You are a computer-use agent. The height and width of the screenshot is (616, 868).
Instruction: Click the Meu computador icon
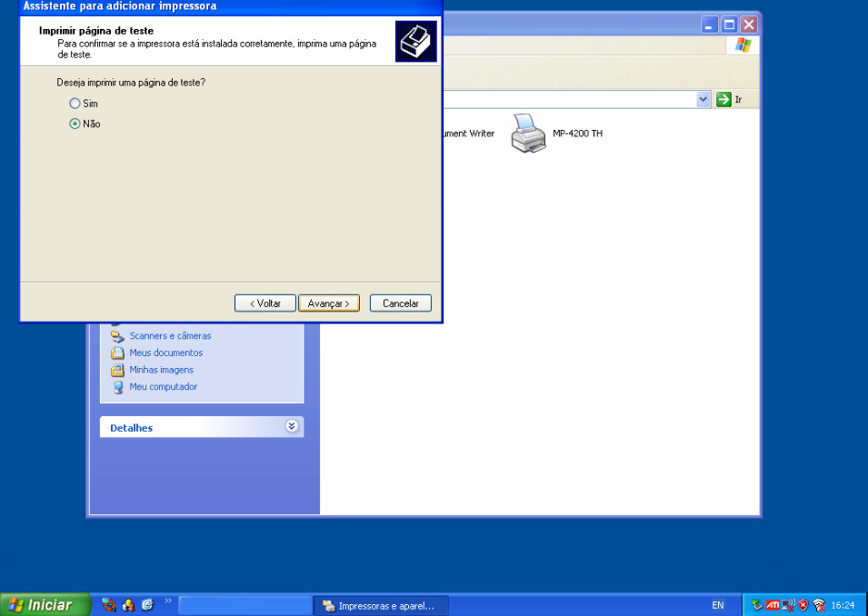(x=117, y=387)
